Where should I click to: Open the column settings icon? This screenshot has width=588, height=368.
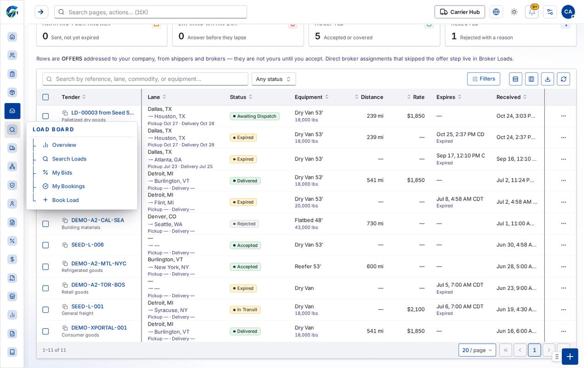tap(531, 79)
